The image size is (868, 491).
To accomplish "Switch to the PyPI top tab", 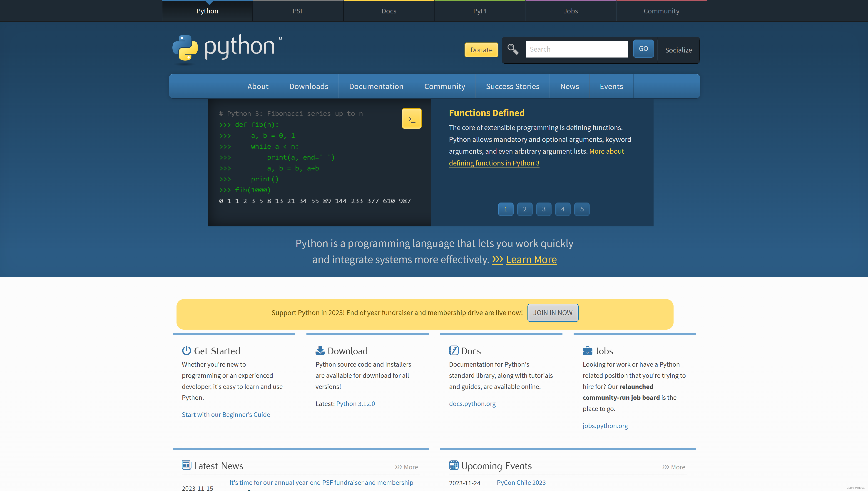I will pyautogui.click(x=480, y=11).
